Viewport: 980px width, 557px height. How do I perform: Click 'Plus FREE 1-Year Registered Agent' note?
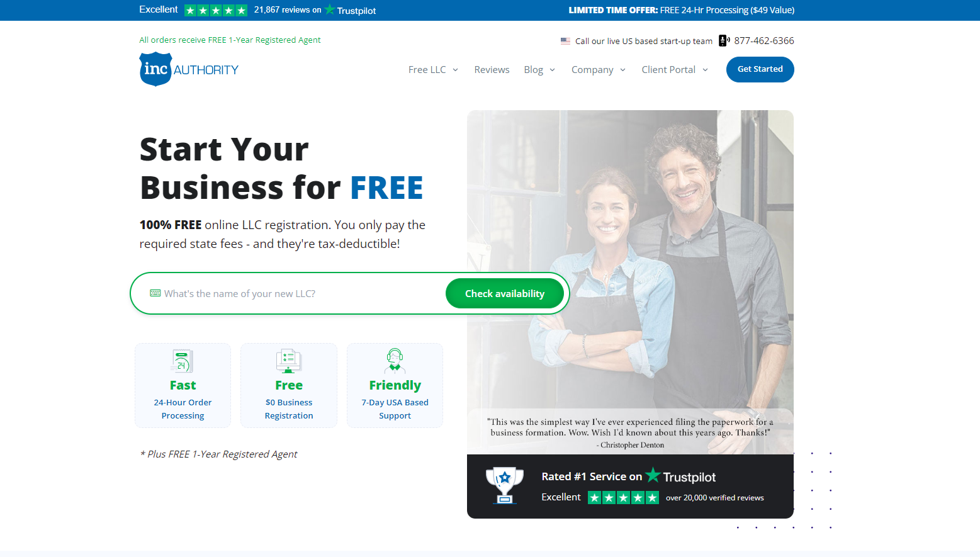[x=218, y=454]
